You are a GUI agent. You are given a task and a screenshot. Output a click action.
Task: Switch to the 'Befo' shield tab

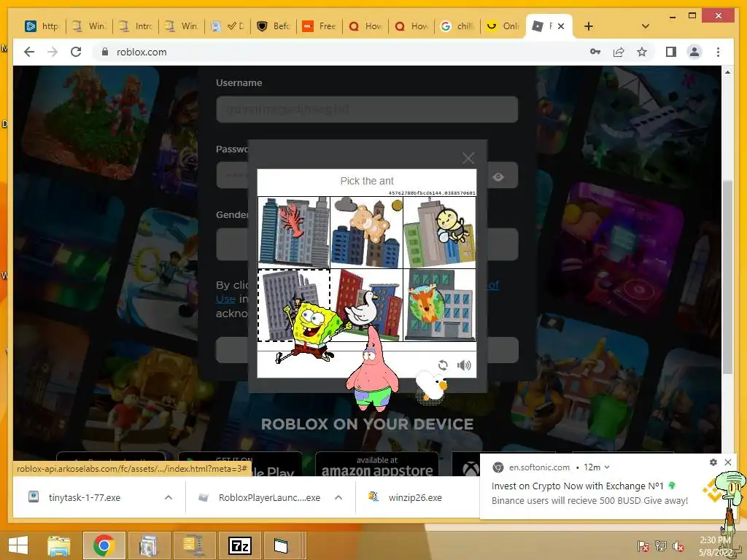pyautogui.click(x=274, y=26)
